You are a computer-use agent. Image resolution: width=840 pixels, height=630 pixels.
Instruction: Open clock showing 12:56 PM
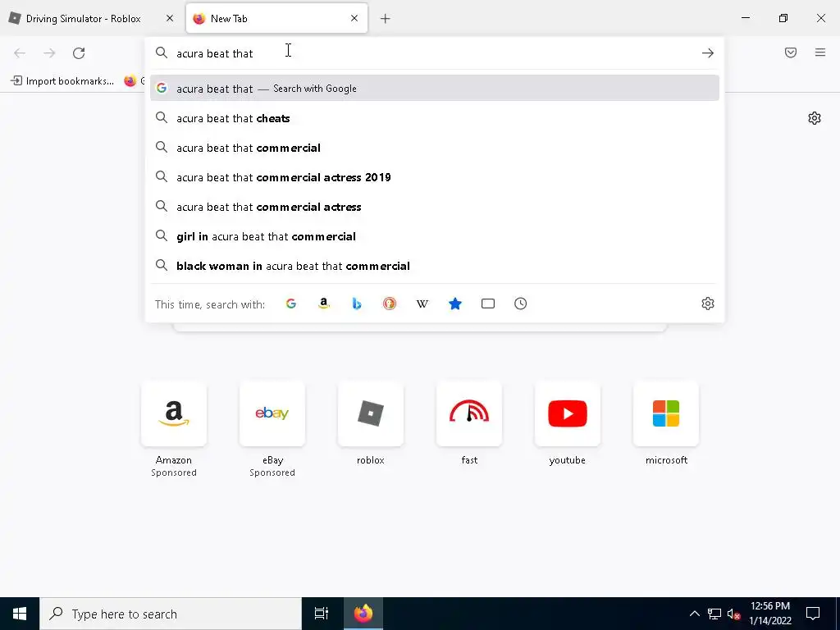(769, 614)
